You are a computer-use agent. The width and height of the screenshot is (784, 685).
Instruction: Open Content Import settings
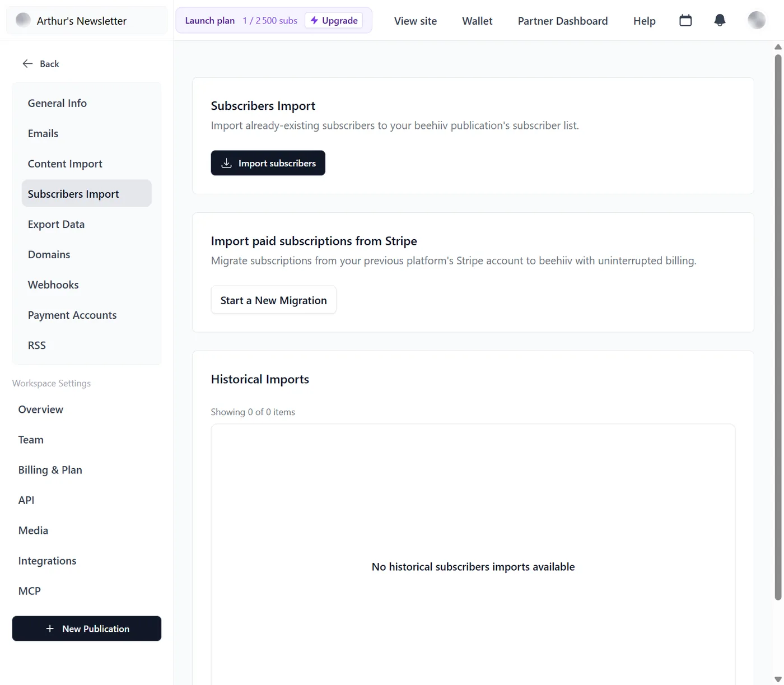86,164
